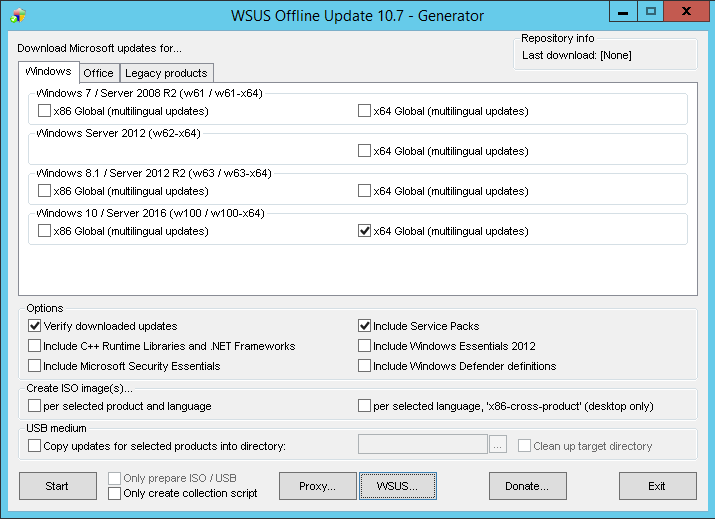This screenshot has width=715, height=519.
Task: Switch to the Office tab
Action: (98, 73)
